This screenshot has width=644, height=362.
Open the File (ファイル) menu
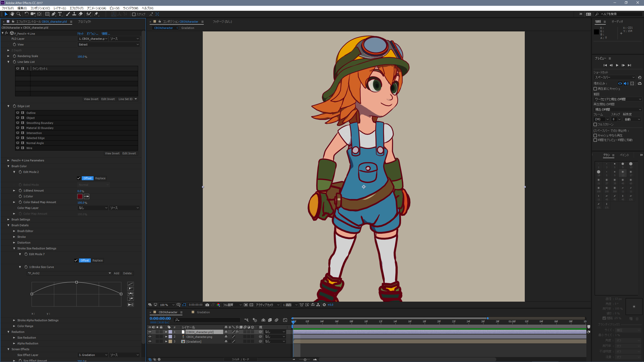(8, 8)
